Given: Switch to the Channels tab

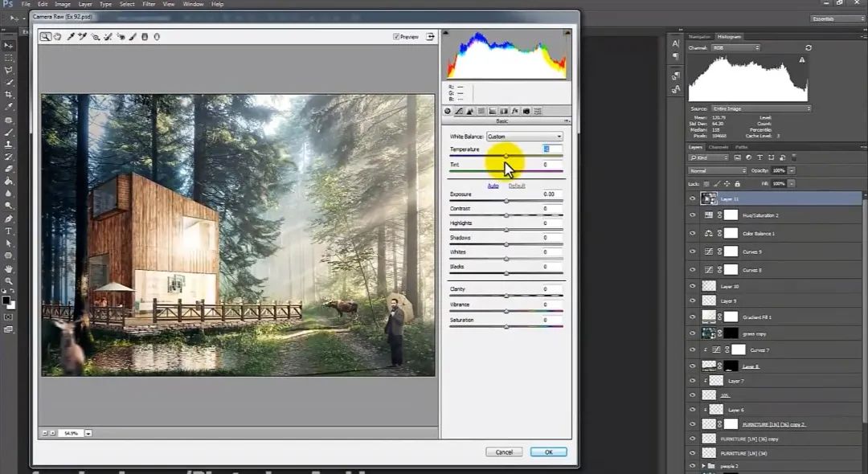Looking at the screenshot, I should (x=718, y=147).
